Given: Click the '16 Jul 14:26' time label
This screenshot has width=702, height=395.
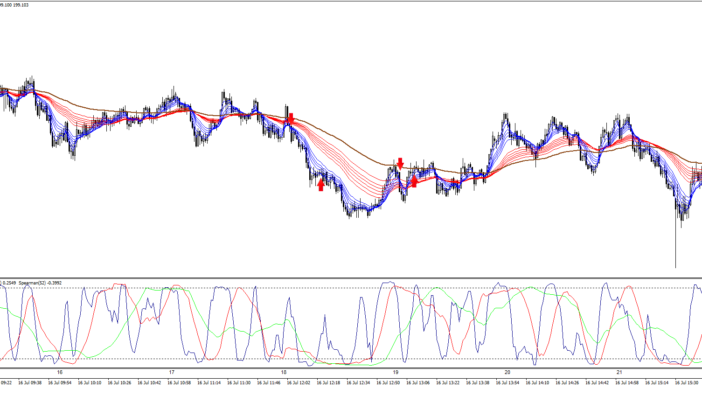Looking at the screenshot, I should [x=567, y=383].
